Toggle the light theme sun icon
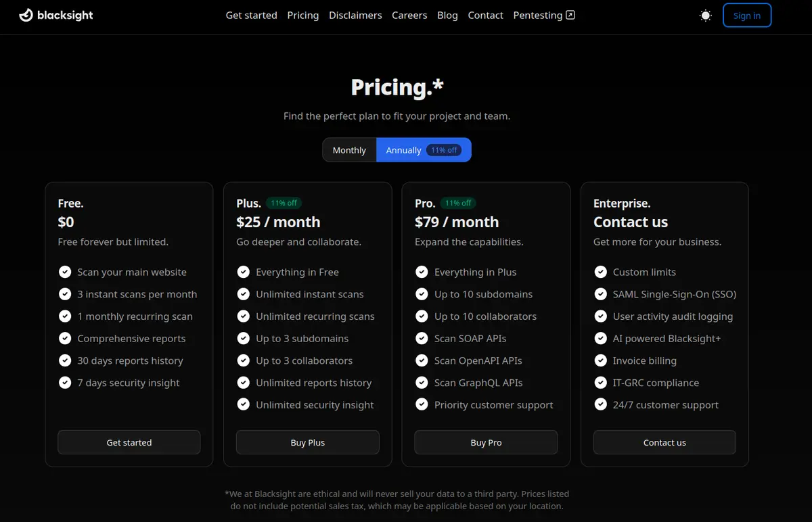Screen dimensions: 812x522 pos(706,16)
